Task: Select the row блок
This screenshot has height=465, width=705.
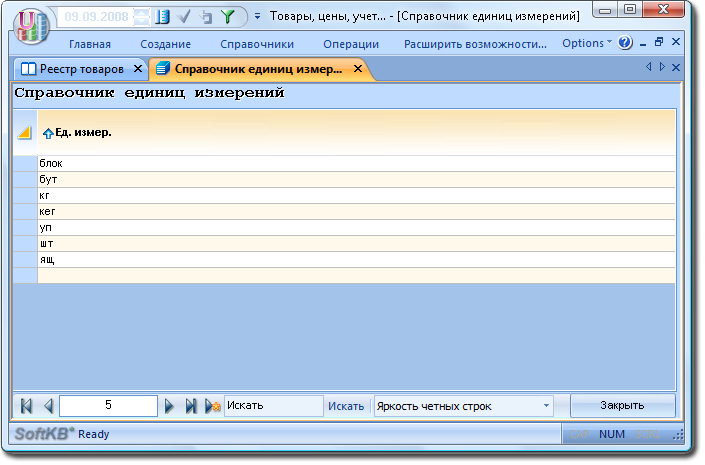Action: [x=356, y=163]
